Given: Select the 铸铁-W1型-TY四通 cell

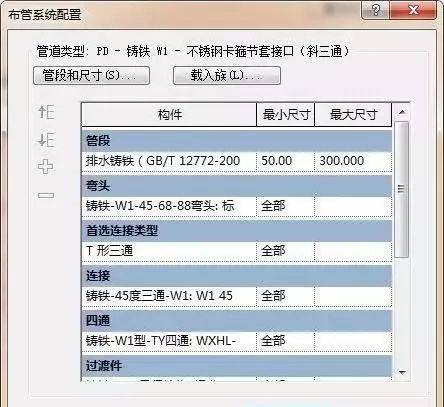Looking at the screenshot, I should (169, 341).
